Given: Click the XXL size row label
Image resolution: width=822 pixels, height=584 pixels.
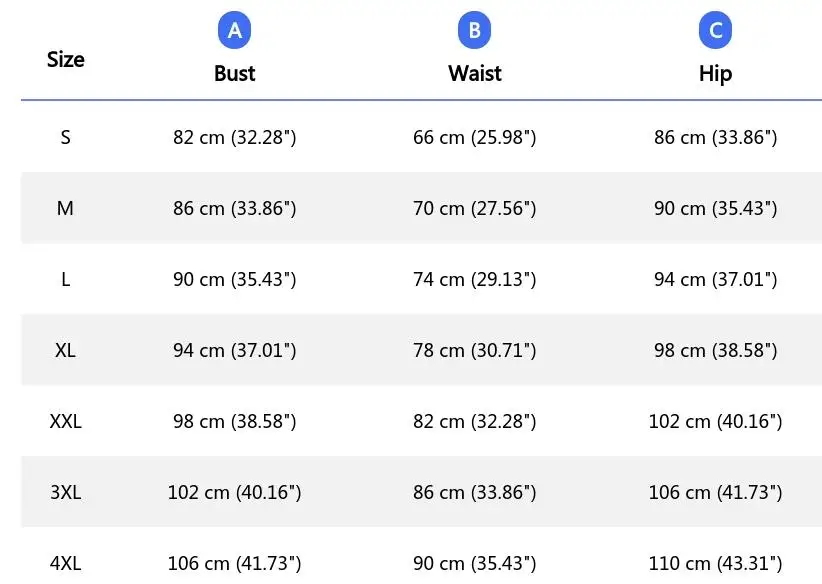Looking at the screenshot, I should pyautogui.click(x=66, y=421).
